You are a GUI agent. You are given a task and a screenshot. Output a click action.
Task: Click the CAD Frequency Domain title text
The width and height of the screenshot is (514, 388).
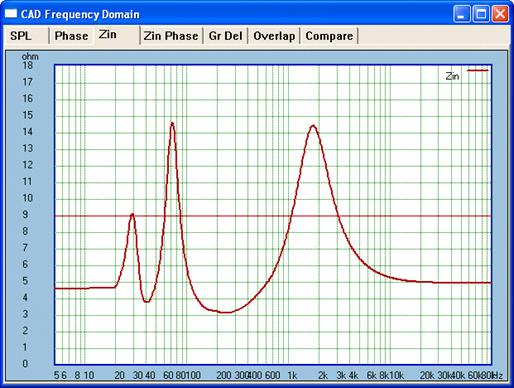[80, 14]
